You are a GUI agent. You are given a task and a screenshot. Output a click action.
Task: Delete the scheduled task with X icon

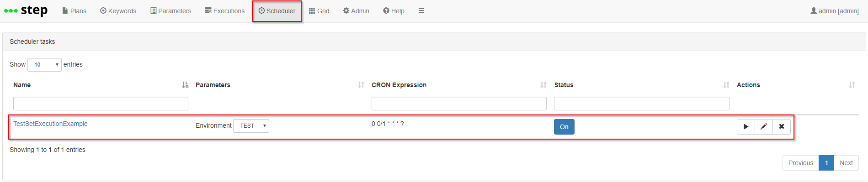(782, 127)
